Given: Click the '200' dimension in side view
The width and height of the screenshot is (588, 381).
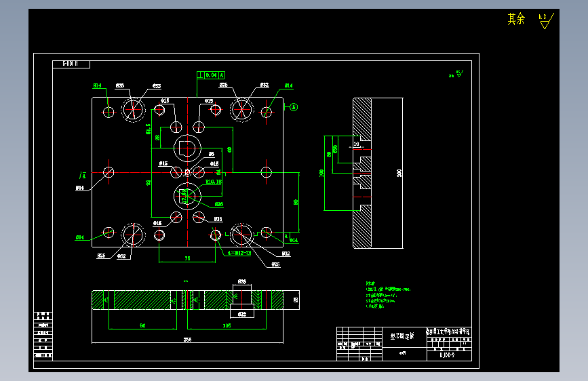Looking at the screenshot, I should pyautogui.click(x=399, y=173).
